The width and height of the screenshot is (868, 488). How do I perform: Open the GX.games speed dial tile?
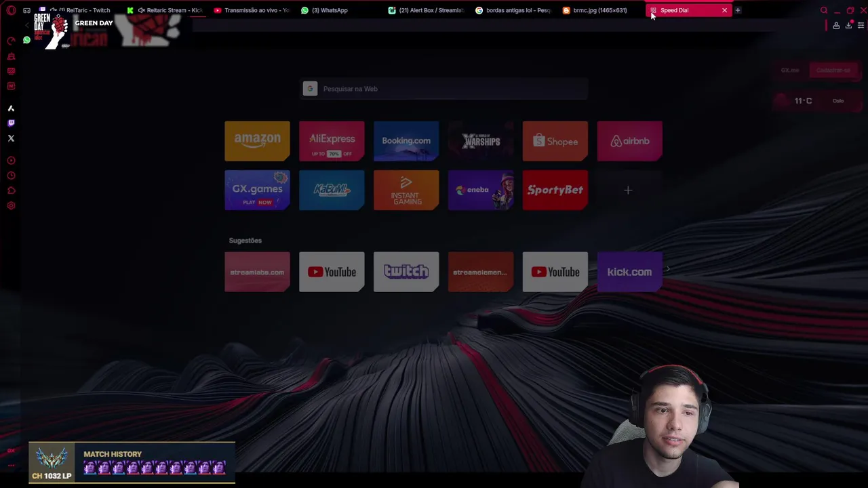257,190
